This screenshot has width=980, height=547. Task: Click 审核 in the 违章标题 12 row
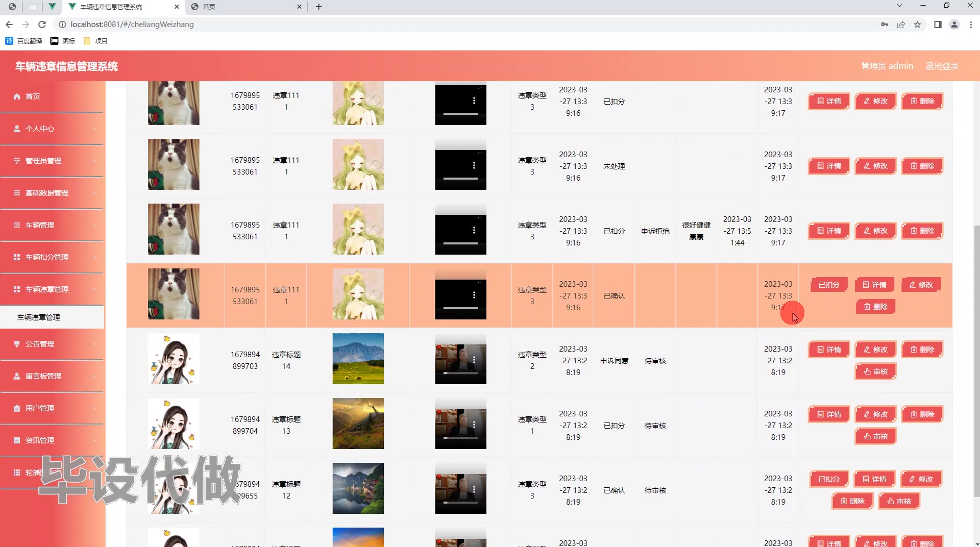899,501
